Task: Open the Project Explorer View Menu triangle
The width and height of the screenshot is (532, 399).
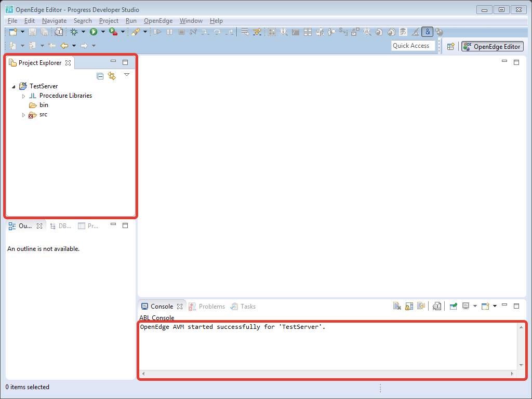Action: tap(127, 75)
